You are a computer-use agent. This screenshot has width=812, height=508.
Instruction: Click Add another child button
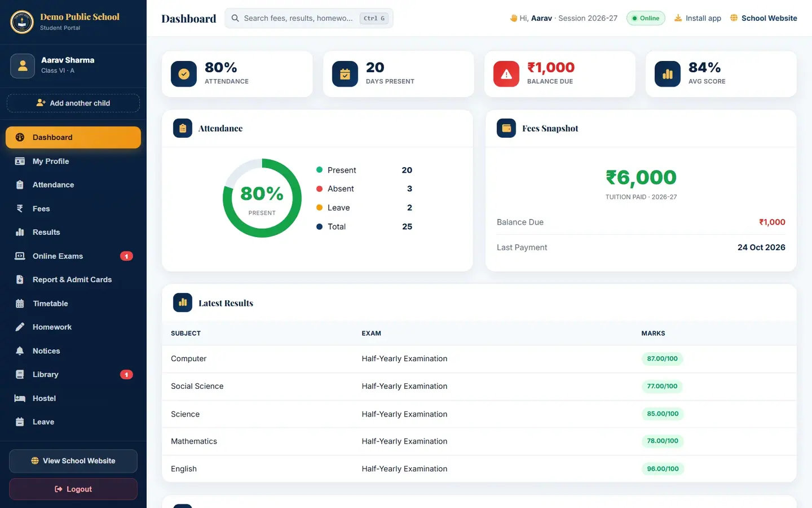pos(73,103)
